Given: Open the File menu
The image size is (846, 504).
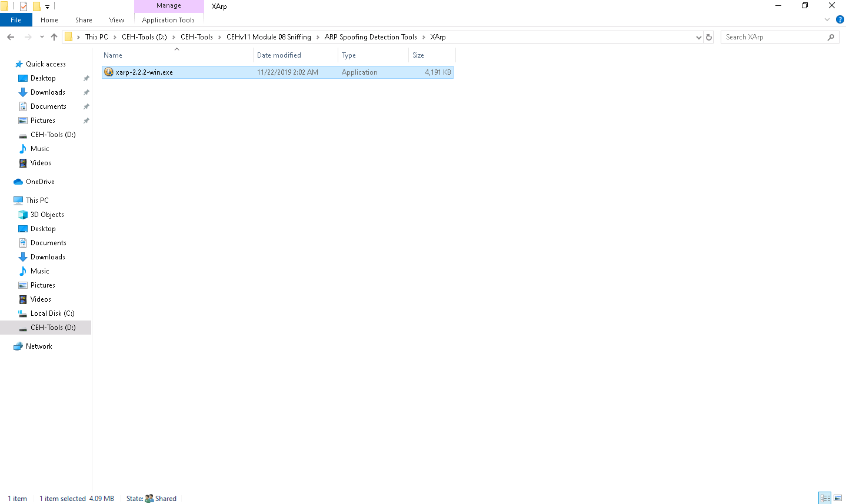Looking at the screenshot, I should pos(16,20).
